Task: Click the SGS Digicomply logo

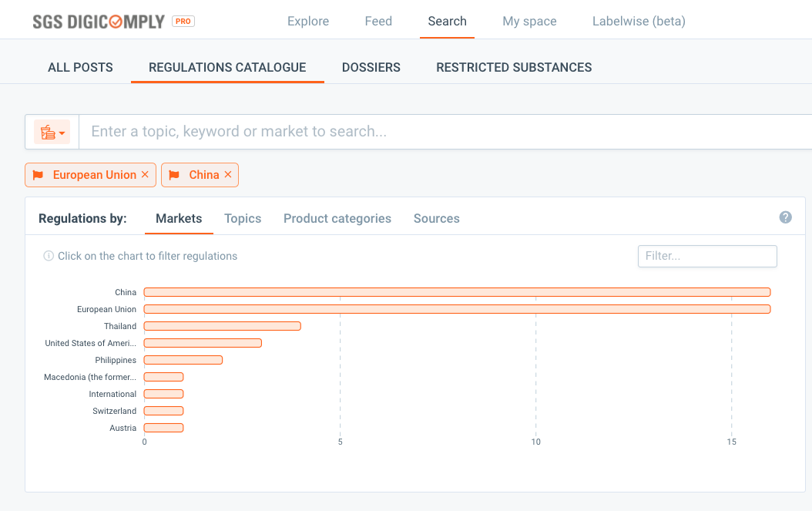Action: tap(99, 22)
